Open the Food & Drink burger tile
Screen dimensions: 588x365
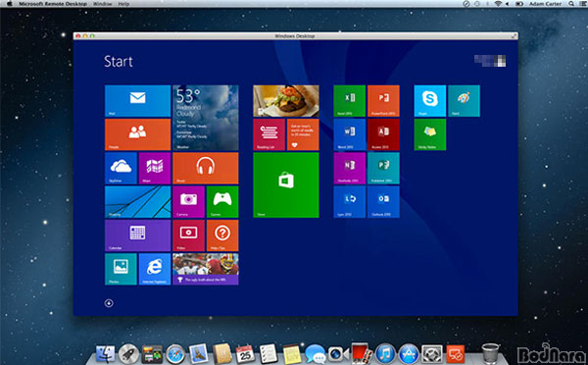point(286,101)
